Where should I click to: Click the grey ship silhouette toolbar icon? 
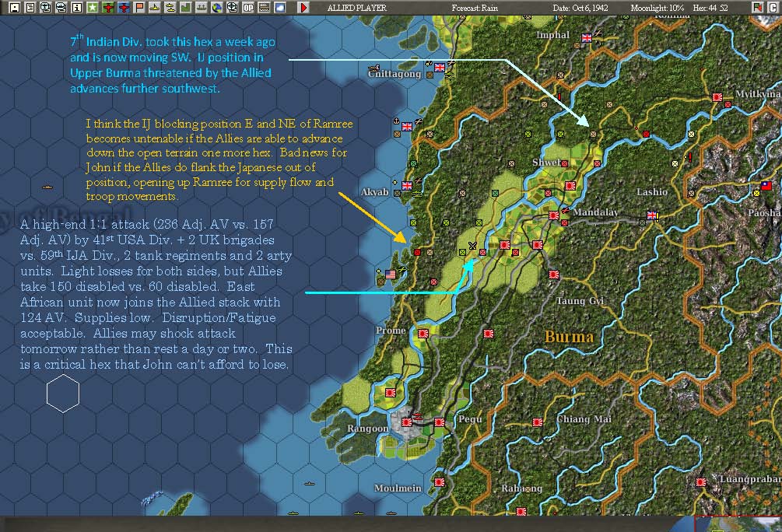click(201, 8)
